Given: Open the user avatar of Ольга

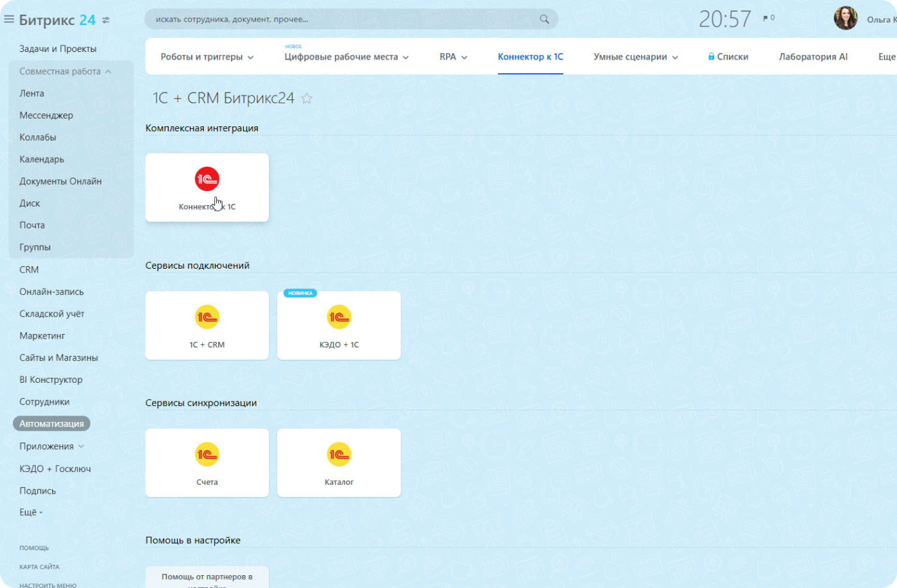Looking at the screenshot, I should (x=846, y=18).
